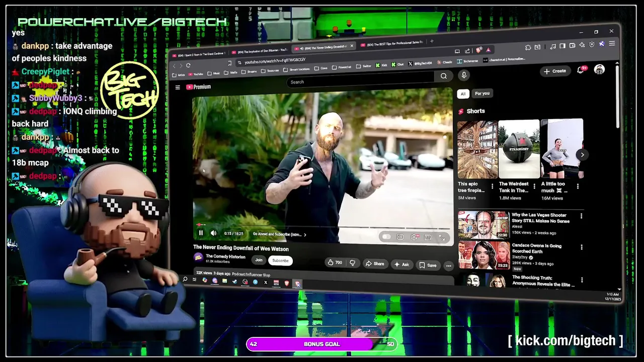Image resolution: width=644 pixels, height=362 pixels.
Task: Open X app icon in the taskbar
Action: 266,283
